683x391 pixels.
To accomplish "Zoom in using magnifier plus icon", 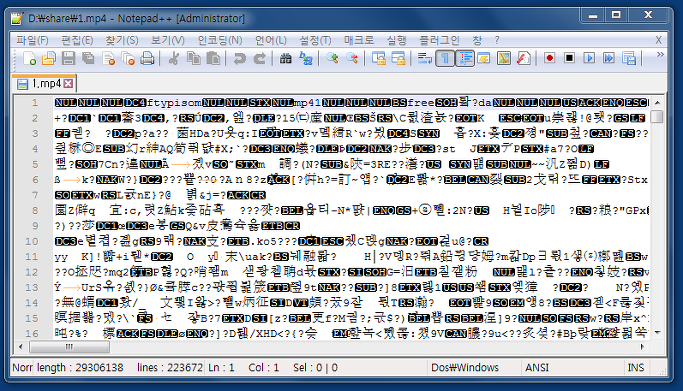I will (x=332, y=58).
